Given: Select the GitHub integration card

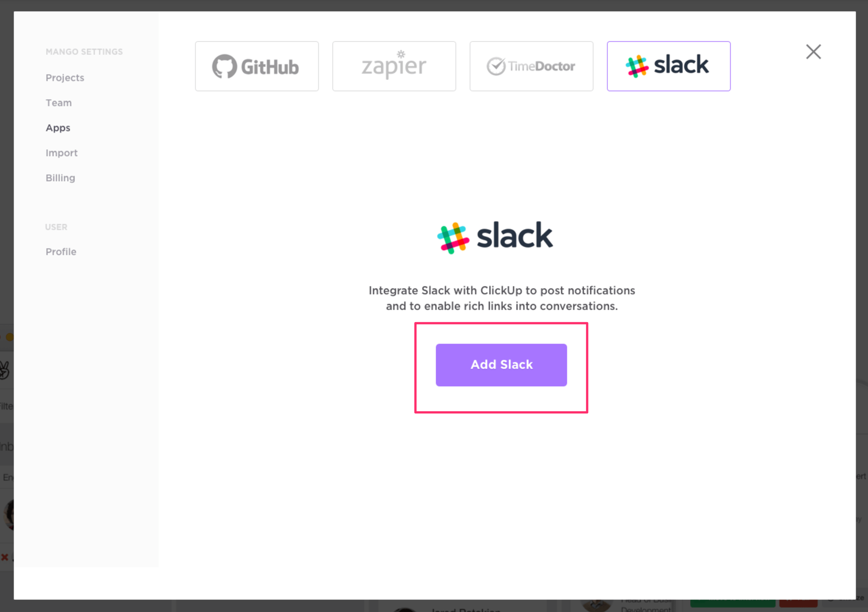Looking at the screenshot, I should (x=257, y=66).
